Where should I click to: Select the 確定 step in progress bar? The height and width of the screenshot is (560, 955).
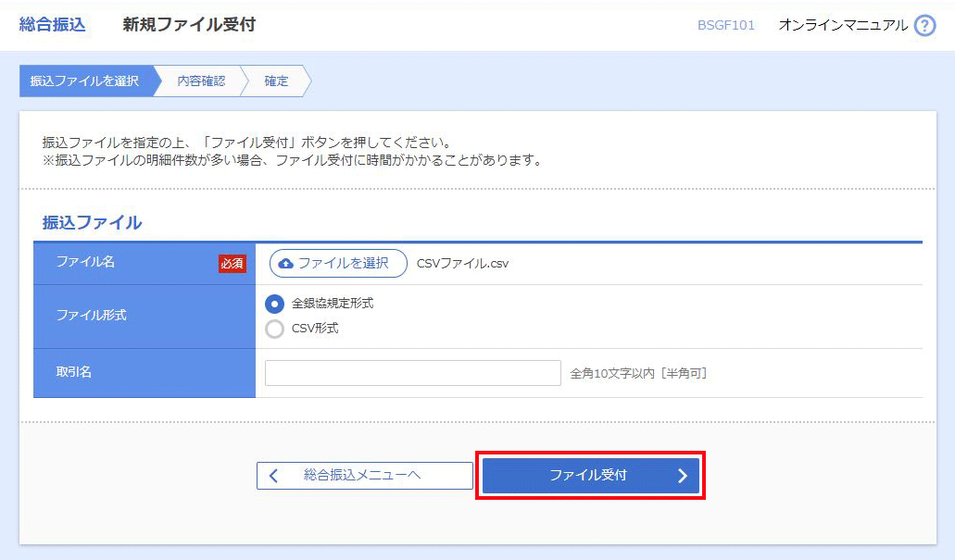click(x=276, y=81)
